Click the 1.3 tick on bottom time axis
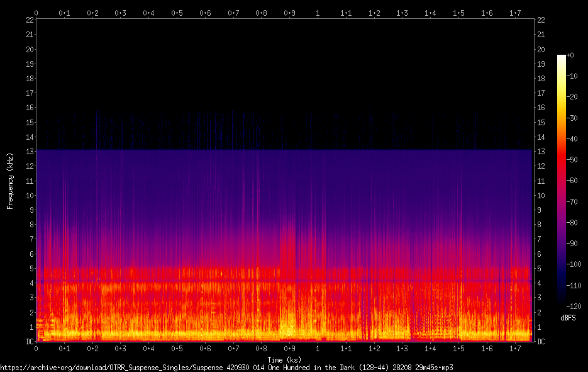588x372 pixels. click(402, 348)
